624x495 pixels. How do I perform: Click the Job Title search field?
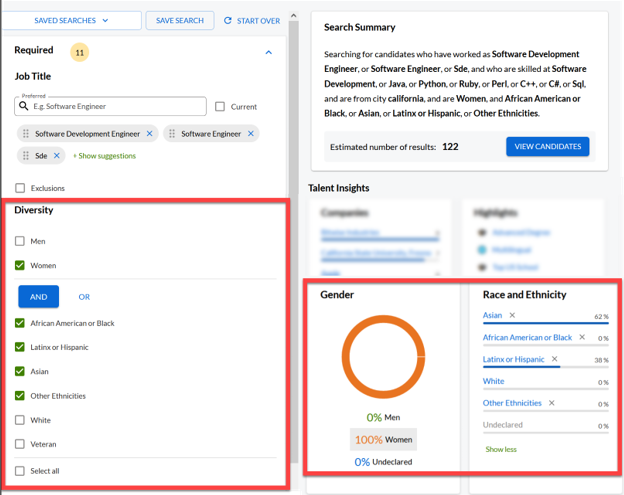(x=110, y=106)
